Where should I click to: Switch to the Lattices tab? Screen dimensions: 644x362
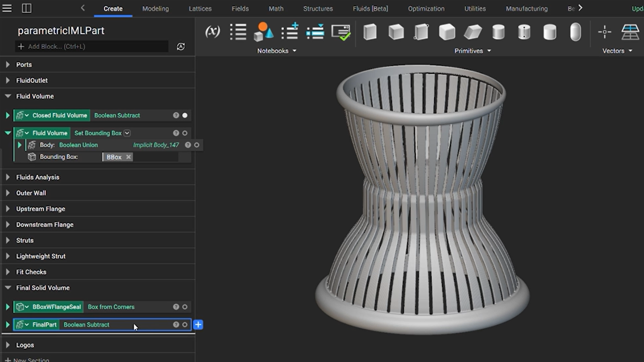[x=200, y=9]
